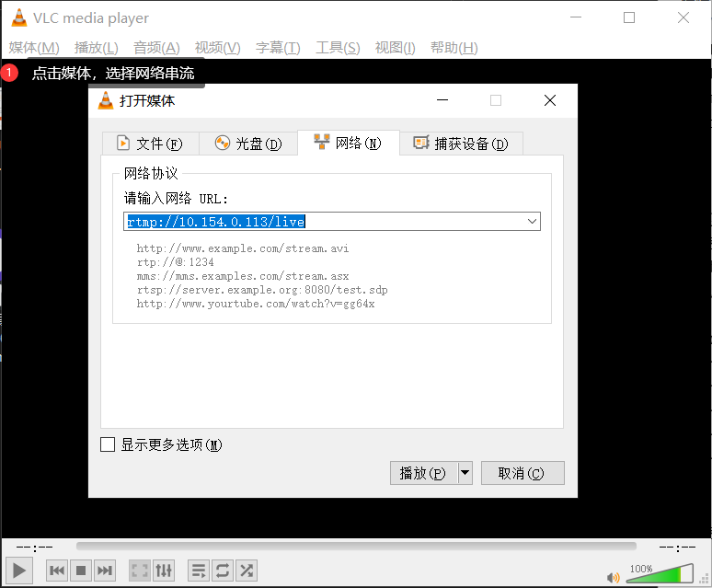712x588 pixels.
Task: Open the 视图(I) menu
Action: coord(395,48)
